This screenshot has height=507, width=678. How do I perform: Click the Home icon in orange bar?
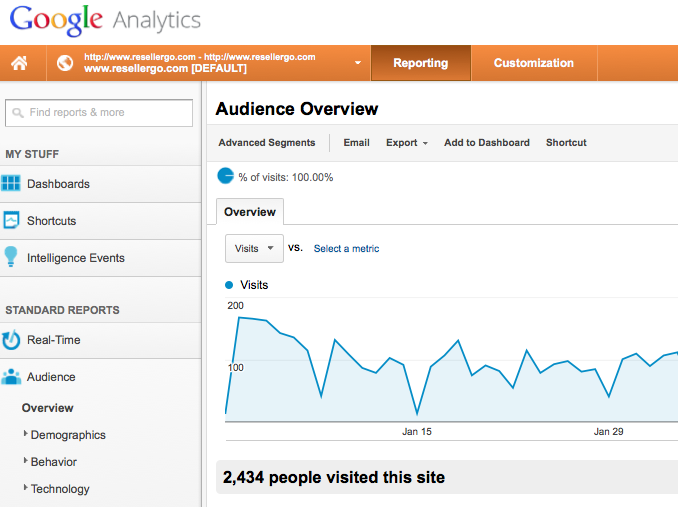tap(19, 63)
